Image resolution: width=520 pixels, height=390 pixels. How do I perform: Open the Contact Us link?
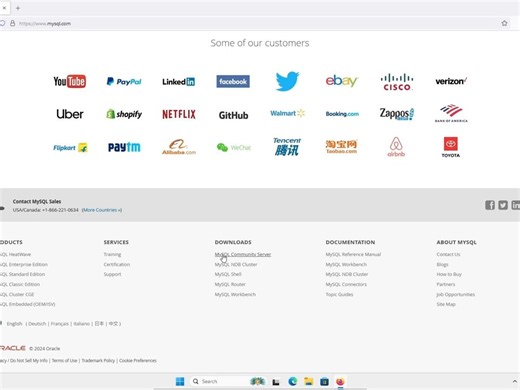click(x=448, y=254)
